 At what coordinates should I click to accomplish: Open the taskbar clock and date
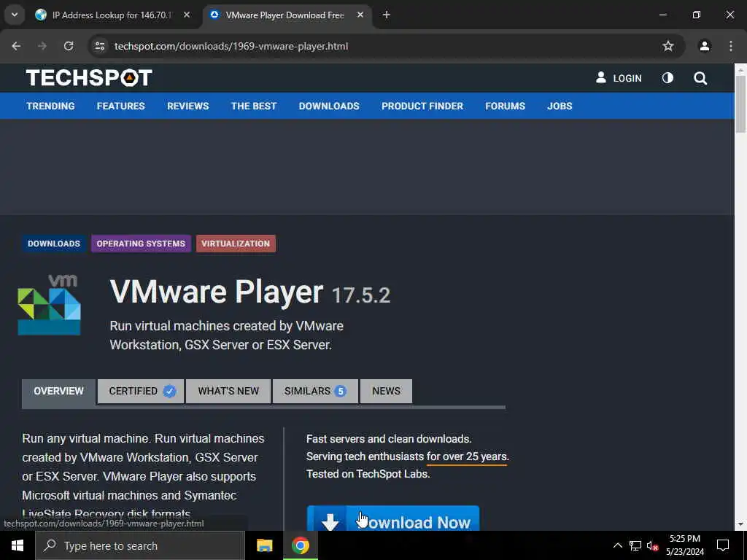click(684, 545)
